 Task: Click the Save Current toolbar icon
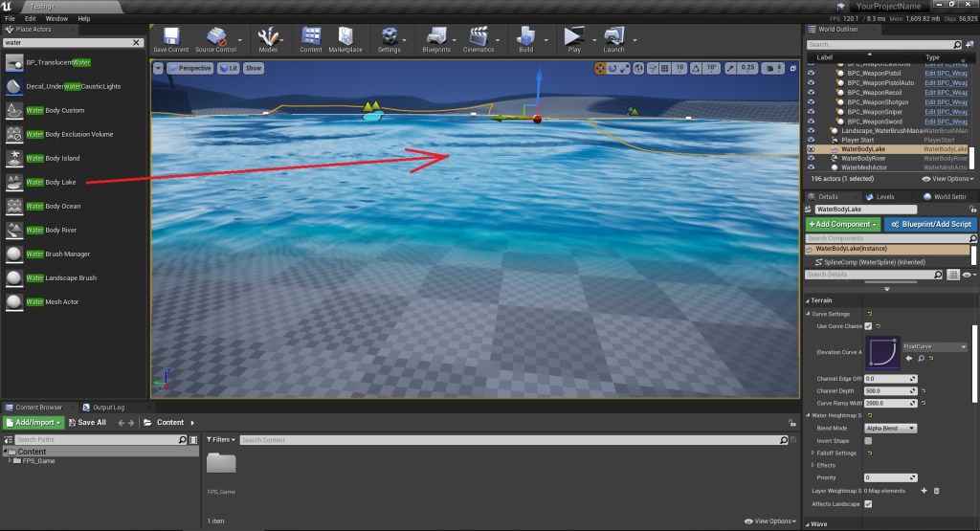pos(170,39)
